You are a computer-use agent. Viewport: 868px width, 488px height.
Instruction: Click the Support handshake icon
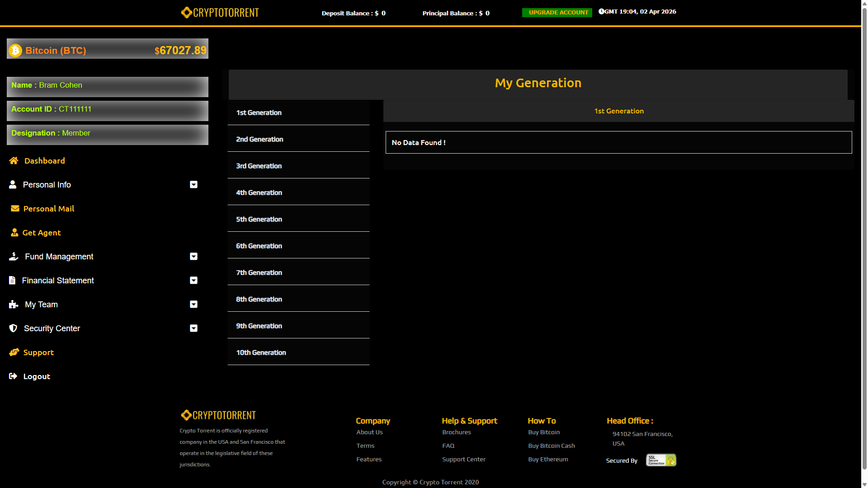14,352
